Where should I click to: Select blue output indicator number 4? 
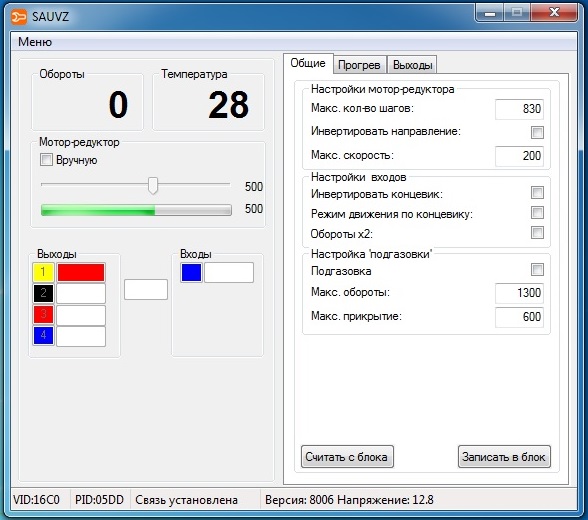(44, 335)
